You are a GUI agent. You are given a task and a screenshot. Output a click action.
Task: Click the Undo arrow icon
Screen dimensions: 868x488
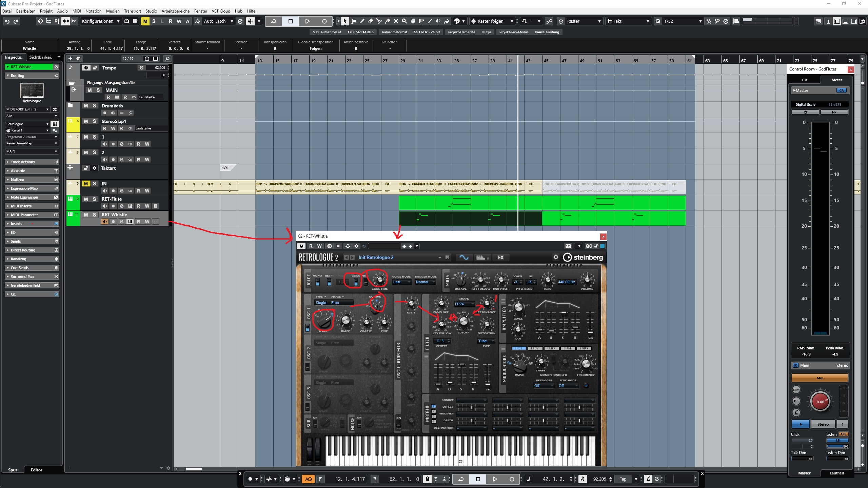pyautogui.click(x=7, y=21)
